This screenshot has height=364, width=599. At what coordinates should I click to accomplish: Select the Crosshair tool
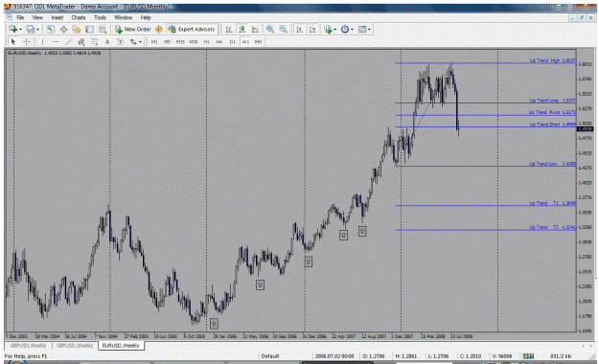coord(27,41)
